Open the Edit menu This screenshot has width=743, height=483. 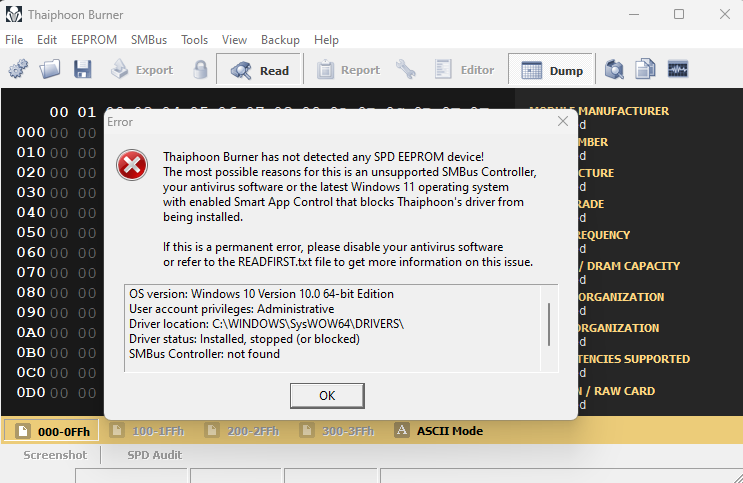point(47,40)
